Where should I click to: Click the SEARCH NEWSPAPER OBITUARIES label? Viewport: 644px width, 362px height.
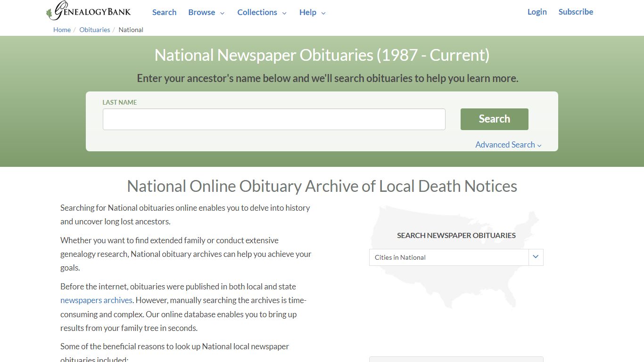point(456,235)
